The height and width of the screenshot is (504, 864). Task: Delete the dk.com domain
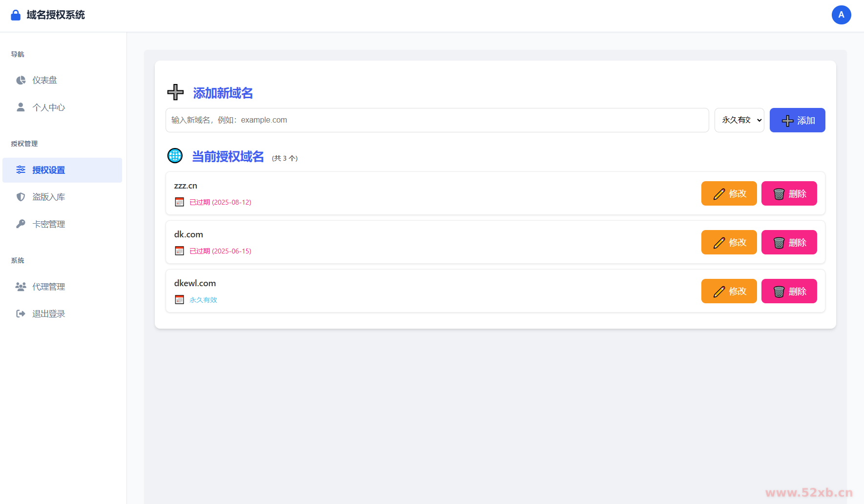[789, 242]
